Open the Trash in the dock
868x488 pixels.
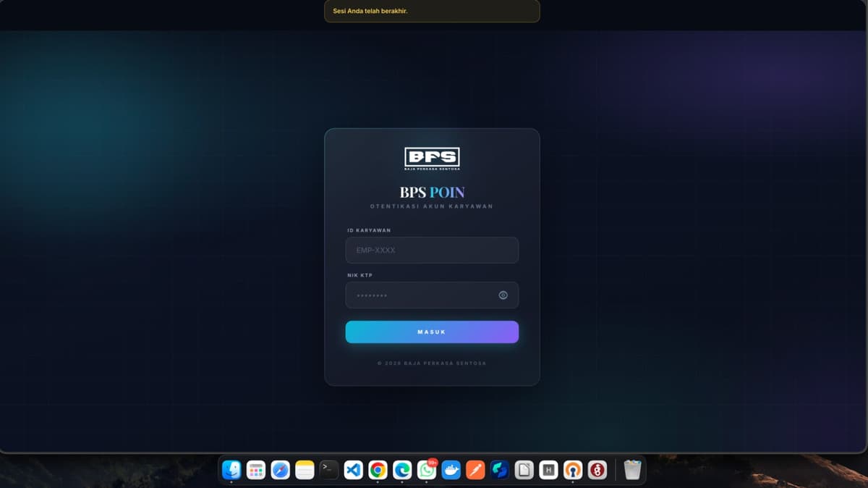[x=632, y=470]
